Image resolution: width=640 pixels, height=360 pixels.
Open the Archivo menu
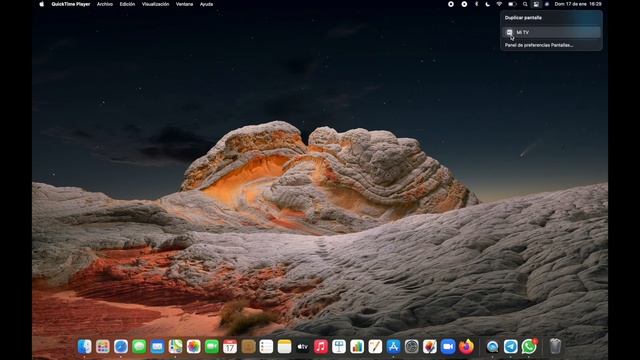point(105,4)
